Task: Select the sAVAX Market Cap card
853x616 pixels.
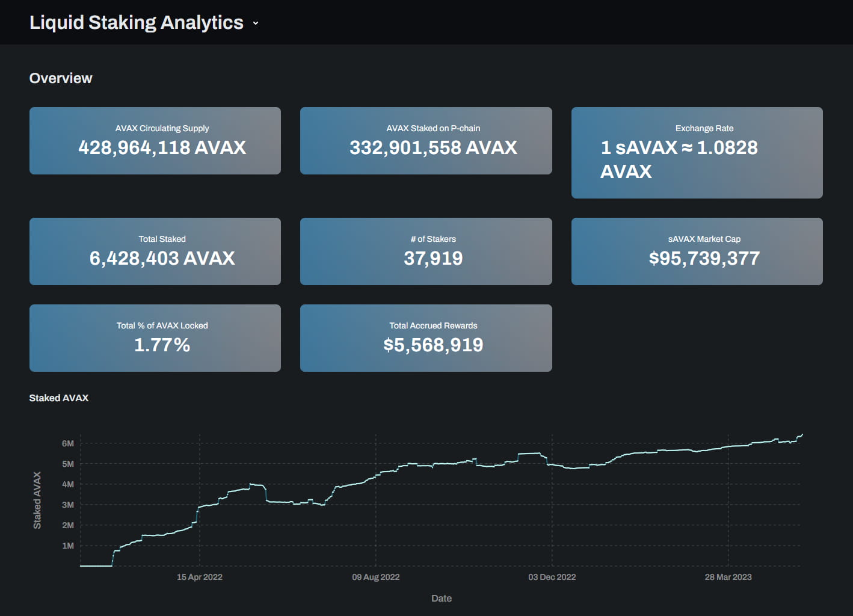Action: (x=697, y=251)
